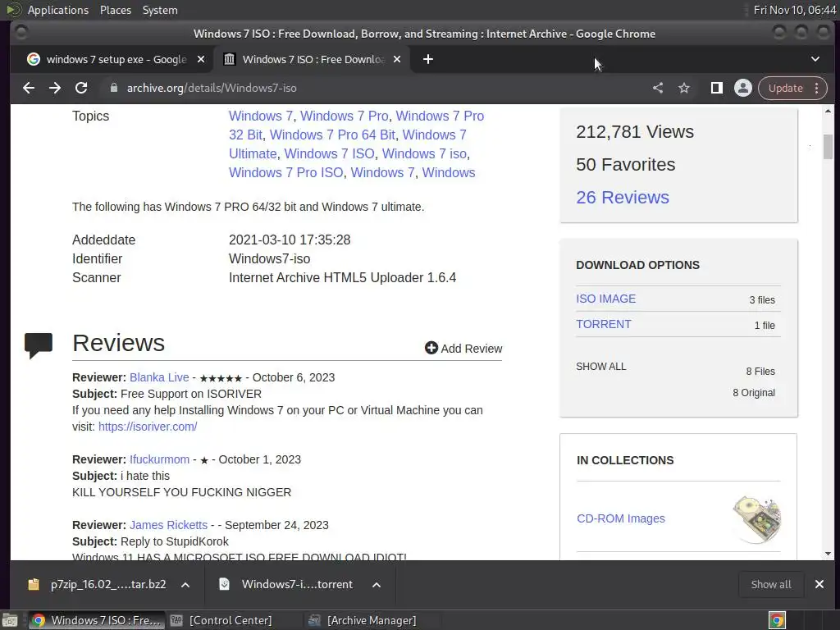Reload the archive.org page
Screen dimensions: 840x630
click(81, 88)
